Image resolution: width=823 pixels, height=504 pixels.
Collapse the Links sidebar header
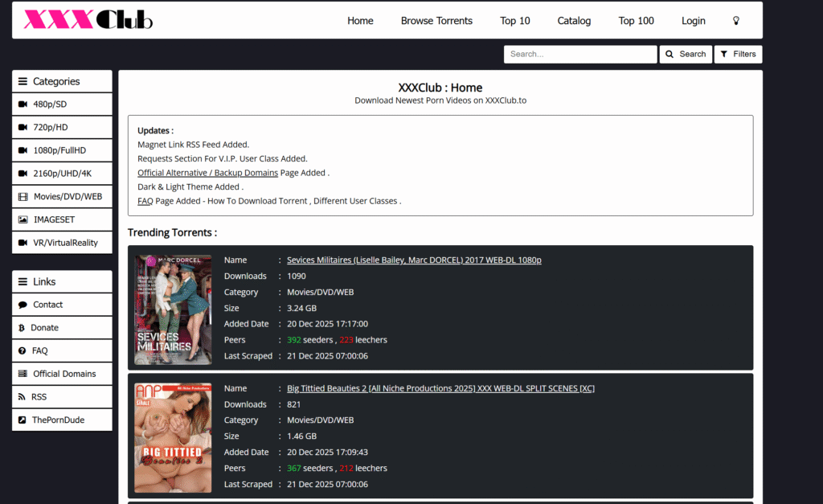(x=62, y=281)
